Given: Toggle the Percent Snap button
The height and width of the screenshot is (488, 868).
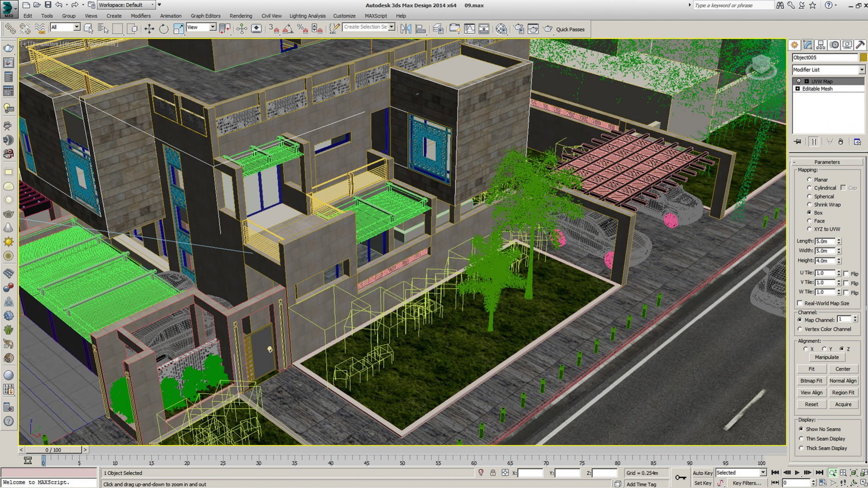Looking at the screenshot, I should point(302,29).
